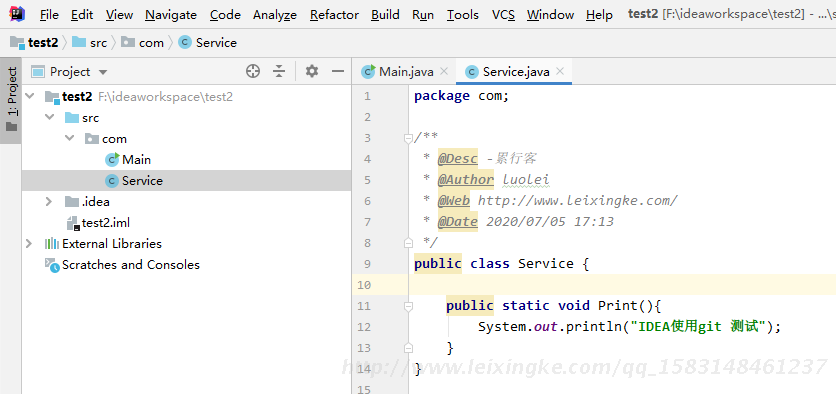Close the Service.java tab
Viewport: 836px width, 394px height.
pos(560,71)
